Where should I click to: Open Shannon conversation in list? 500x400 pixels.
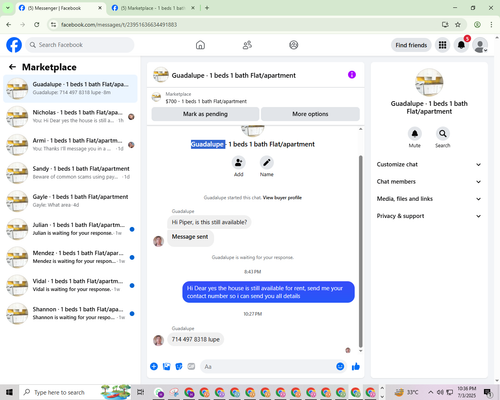tap(70, 313)
